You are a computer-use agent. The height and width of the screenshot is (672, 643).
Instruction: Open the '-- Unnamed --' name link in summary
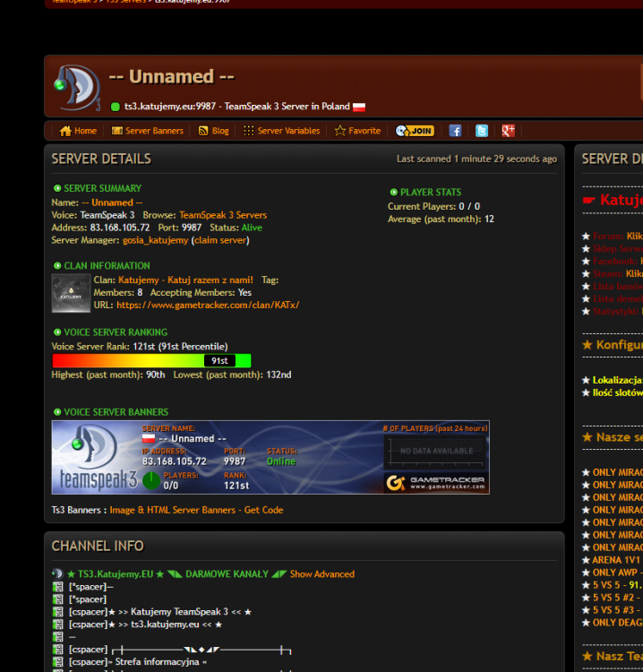(x=112, y=202)
